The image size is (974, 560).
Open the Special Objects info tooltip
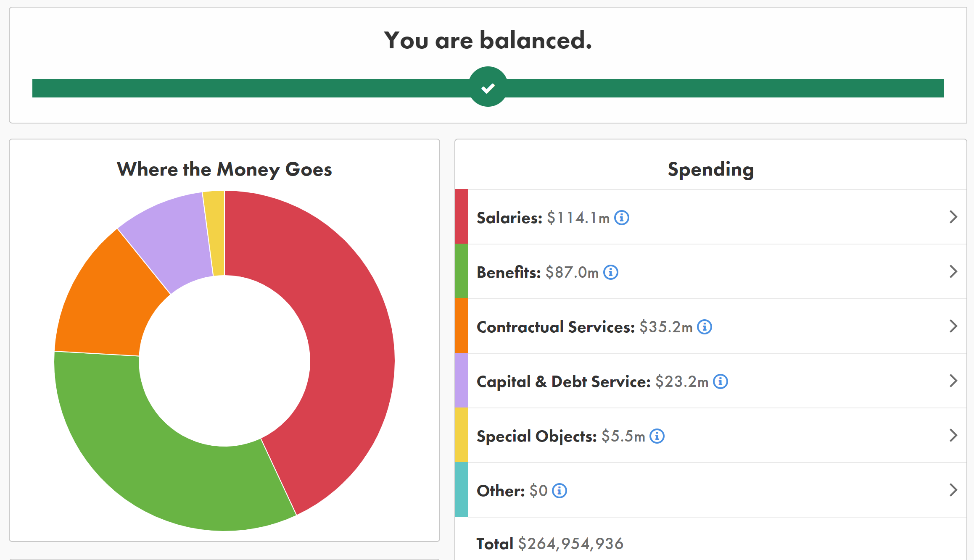(657, 436)
